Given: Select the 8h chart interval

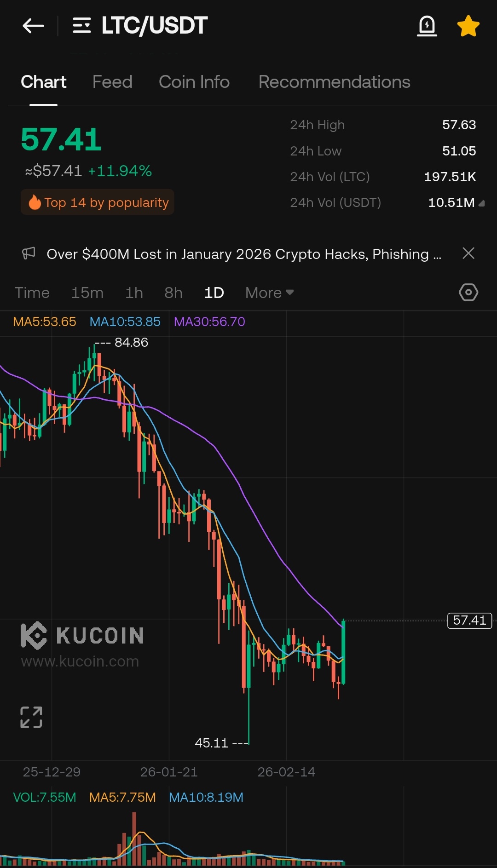Looking at the screenshot, I should click(x=173, y=293).
